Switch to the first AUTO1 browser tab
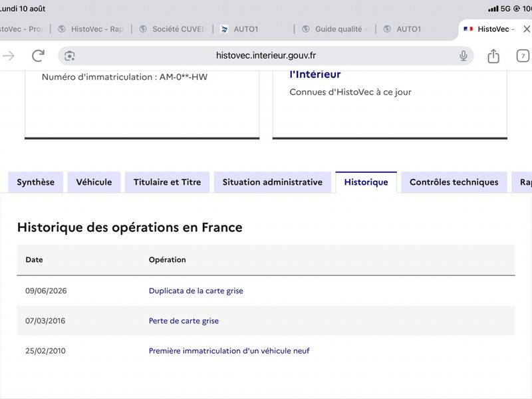 click(x=254, y=29)
